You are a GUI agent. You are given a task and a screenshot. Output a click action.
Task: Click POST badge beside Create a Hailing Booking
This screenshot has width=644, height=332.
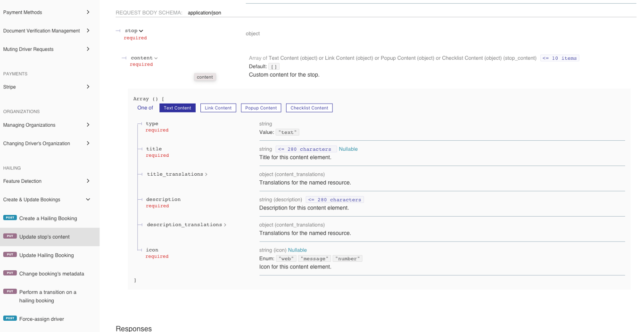10,218
